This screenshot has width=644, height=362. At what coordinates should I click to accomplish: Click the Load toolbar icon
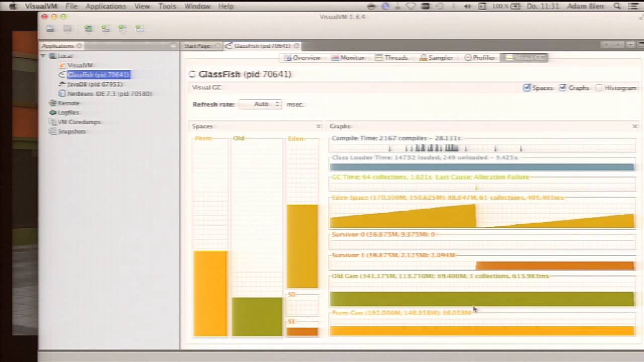click(x=50, y=29)
